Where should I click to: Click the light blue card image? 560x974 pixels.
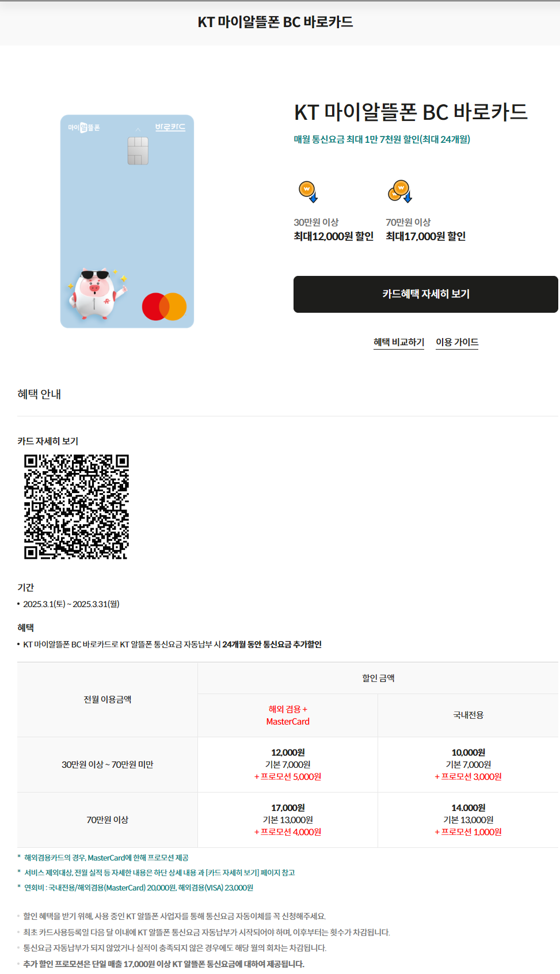click(127, 221)
